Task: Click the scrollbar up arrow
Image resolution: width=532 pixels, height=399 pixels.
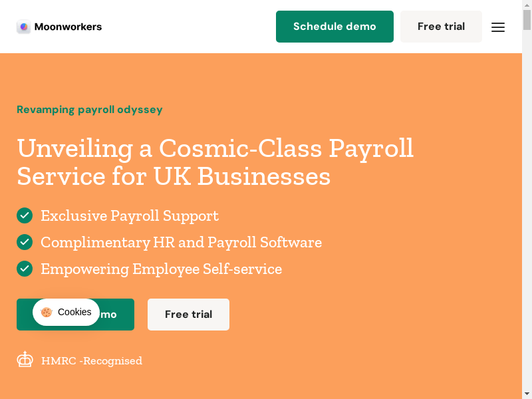Action: [x=527, y=5]
